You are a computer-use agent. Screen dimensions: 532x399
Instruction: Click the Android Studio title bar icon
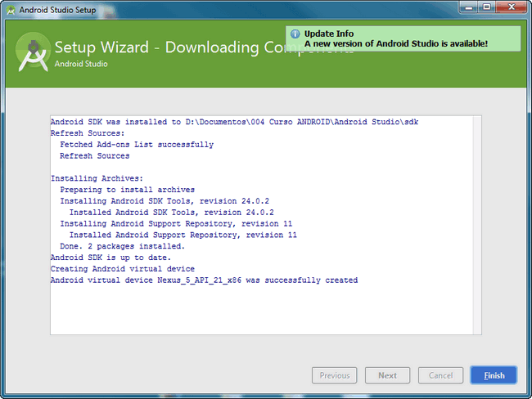pyautogui.click(x=11, y=10)
